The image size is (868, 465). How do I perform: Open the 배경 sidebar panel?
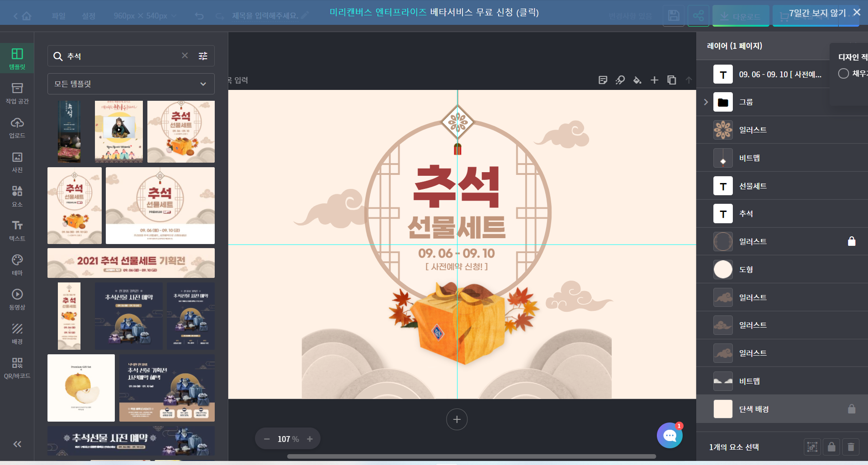[17, 333]
